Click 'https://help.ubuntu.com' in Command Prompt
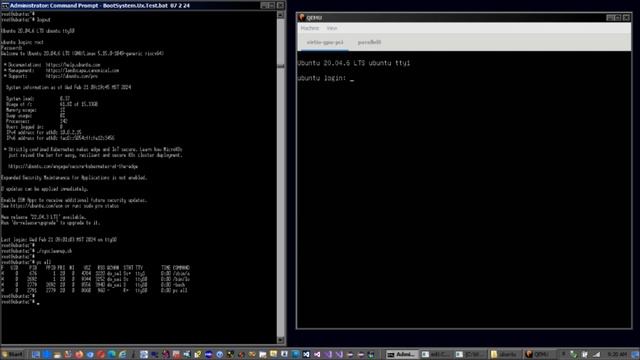This screenshot has height=360, width=640. 73,65
